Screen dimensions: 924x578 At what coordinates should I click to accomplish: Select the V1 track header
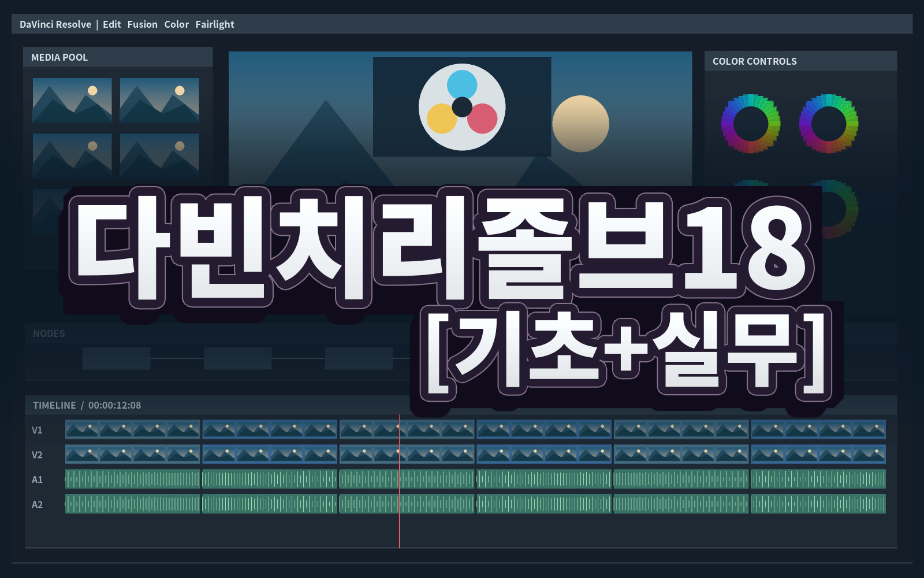pos(37,430)
